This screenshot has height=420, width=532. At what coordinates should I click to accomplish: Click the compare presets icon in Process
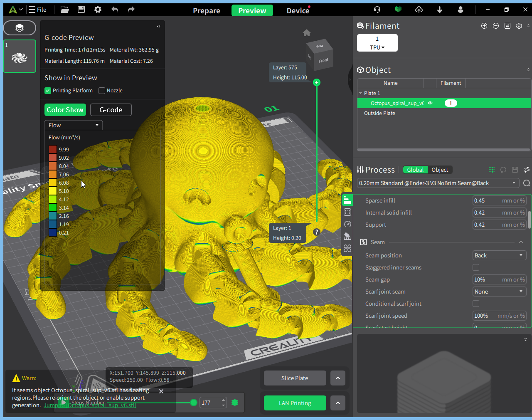(x=527, y=170)
